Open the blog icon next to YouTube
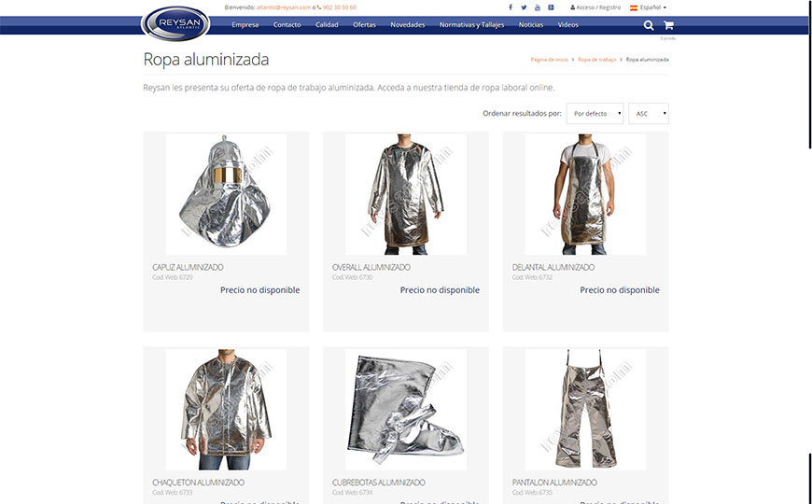The width and height of the screenshot is (812, 504). [x=551, y=7]
